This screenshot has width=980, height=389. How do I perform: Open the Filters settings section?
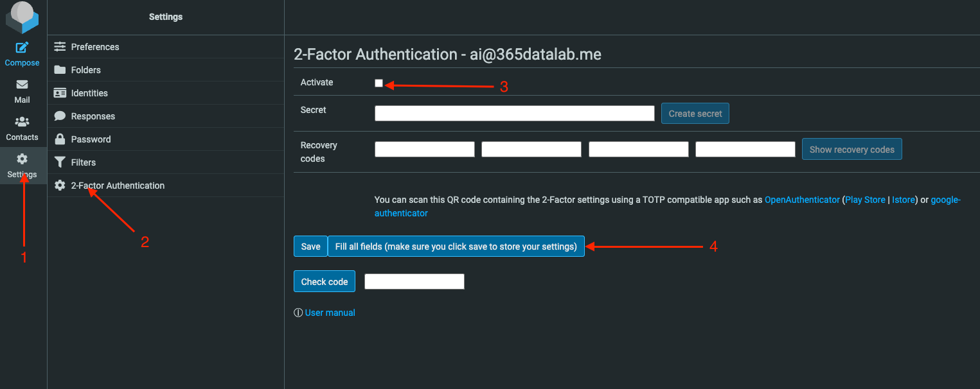pyautogui.click(x=166, y=162)
